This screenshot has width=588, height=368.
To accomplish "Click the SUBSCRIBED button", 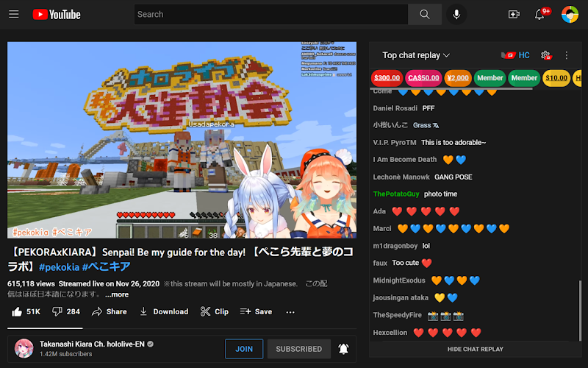I will click(299, 349).
